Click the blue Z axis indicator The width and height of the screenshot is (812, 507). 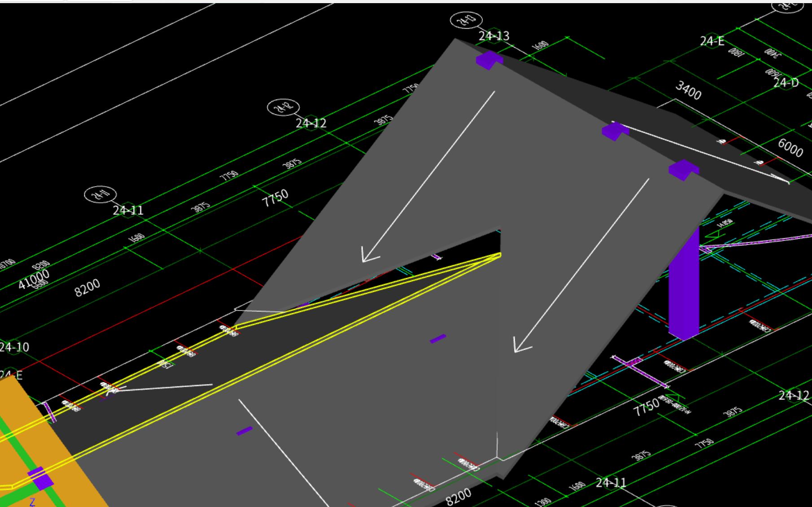32,502
